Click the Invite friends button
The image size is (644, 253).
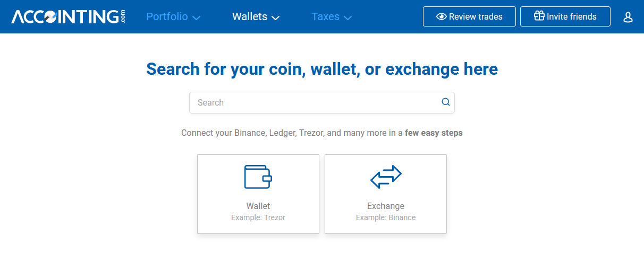[x=565, y=16]
